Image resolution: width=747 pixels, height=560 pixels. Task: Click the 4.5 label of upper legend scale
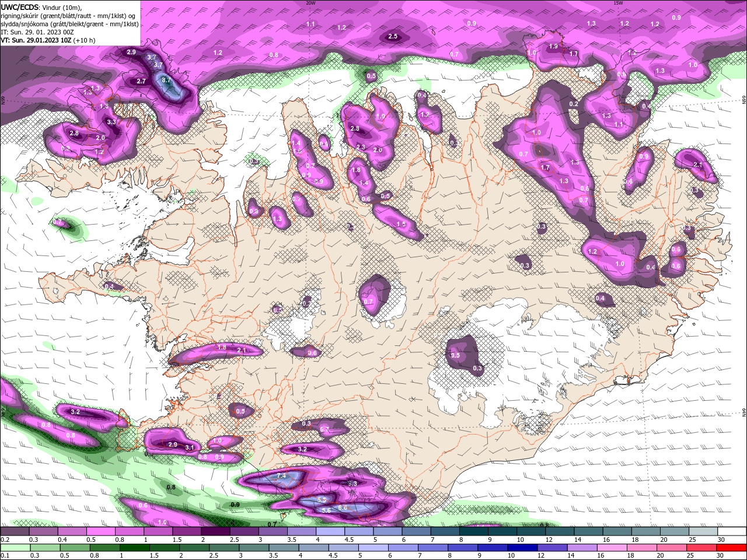[x=349, y=540]
